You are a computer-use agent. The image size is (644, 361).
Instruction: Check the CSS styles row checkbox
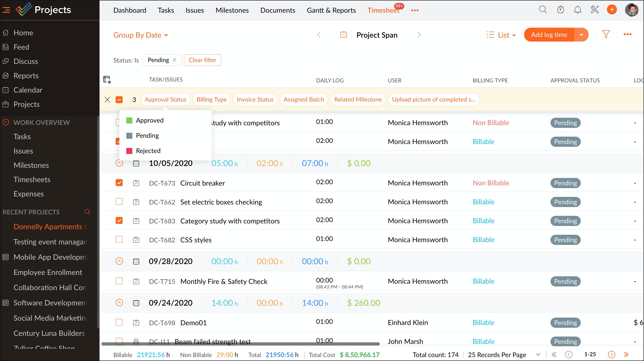(119, 240)
